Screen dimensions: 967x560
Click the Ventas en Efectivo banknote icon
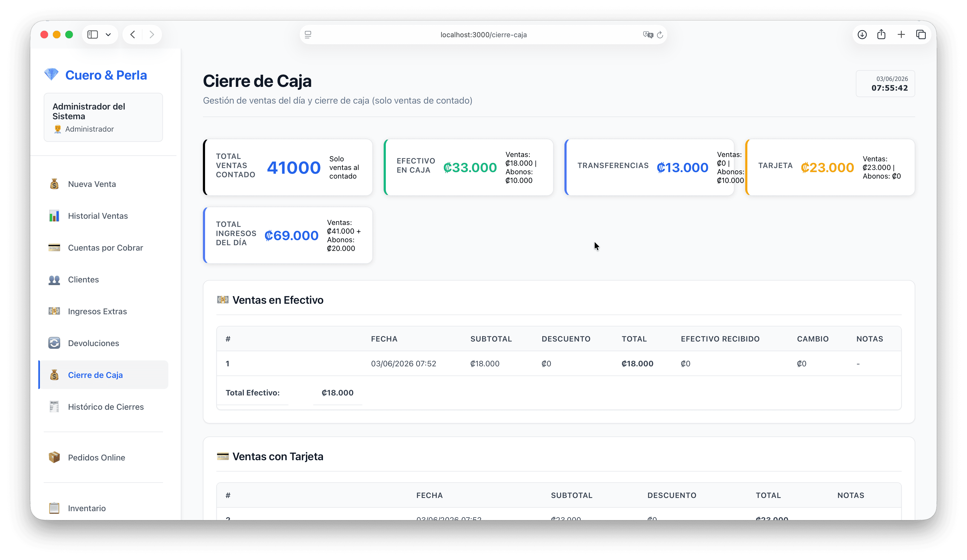click(x=223, y=300)
